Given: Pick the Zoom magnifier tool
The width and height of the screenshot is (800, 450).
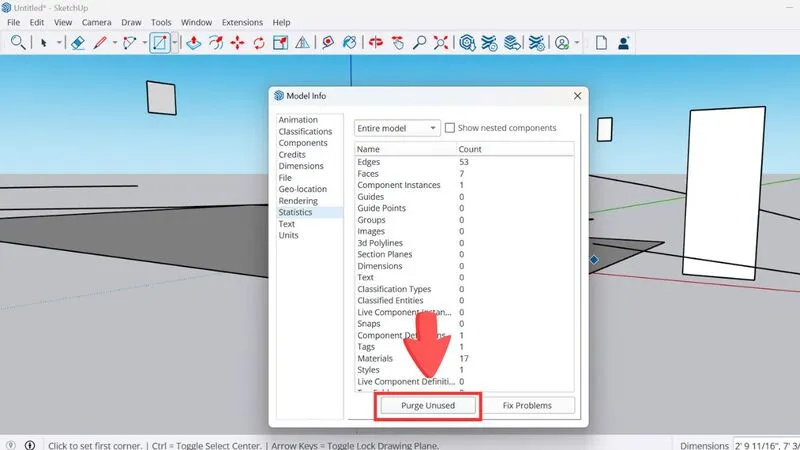Looking at the screenshot, I should click(419, 43).
